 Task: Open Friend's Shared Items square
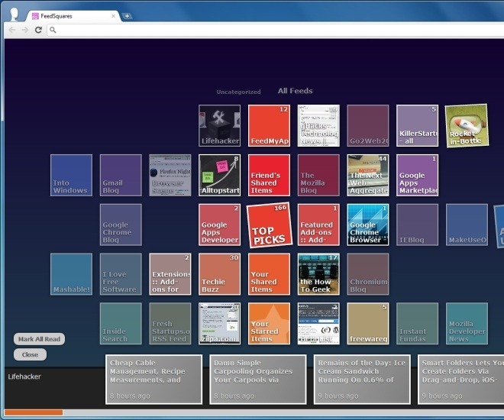pyautogui.click(x=269, y=175)
